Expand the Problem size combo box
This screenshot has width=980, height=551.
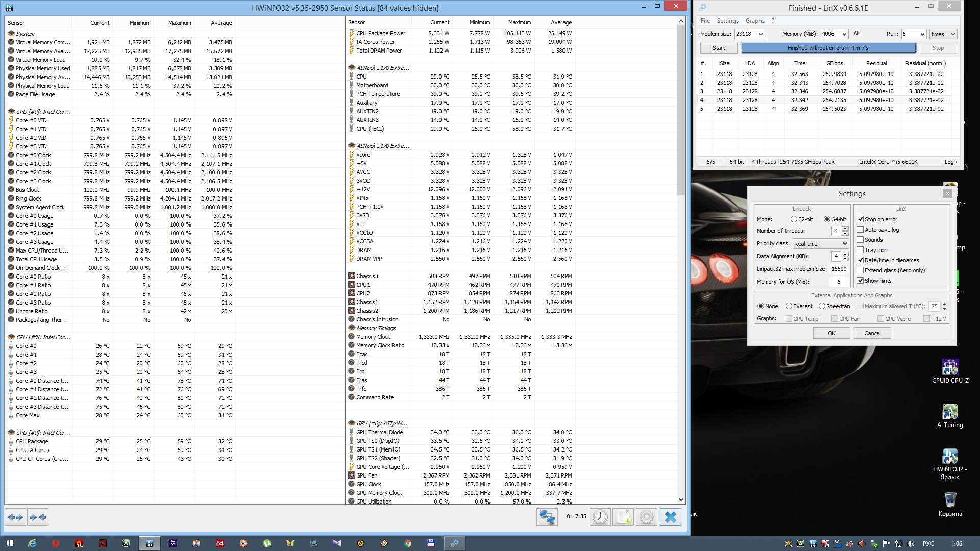tap(761, 34)
